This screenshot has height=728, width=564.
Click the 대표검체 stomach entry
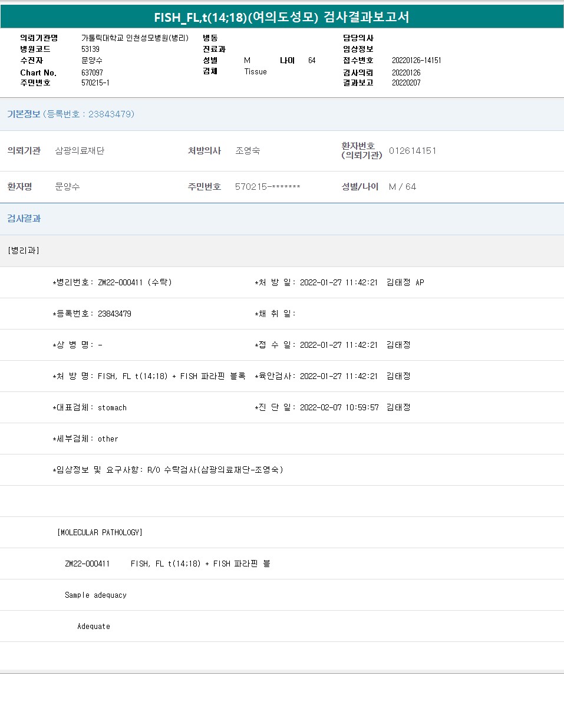pos(90,407)
